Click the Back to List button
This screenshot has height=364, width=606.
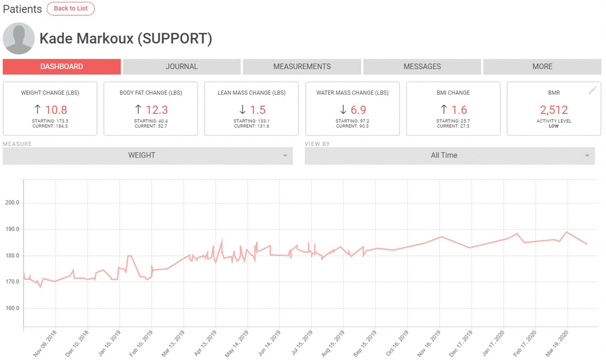pyautogui.click(x=71, y=8)
